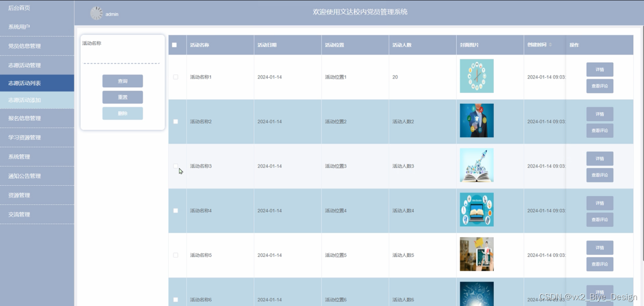The height and width of the screenshot is (306, 644).
Task: Click 查看评论 for 活动名称3
Action: coord(600,175)
